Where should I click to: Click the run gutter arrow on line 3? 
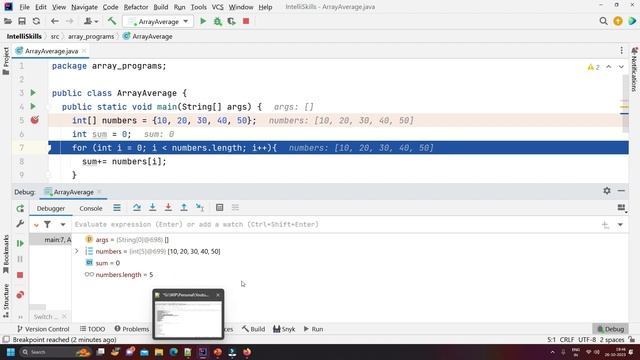tap(33, 93)
